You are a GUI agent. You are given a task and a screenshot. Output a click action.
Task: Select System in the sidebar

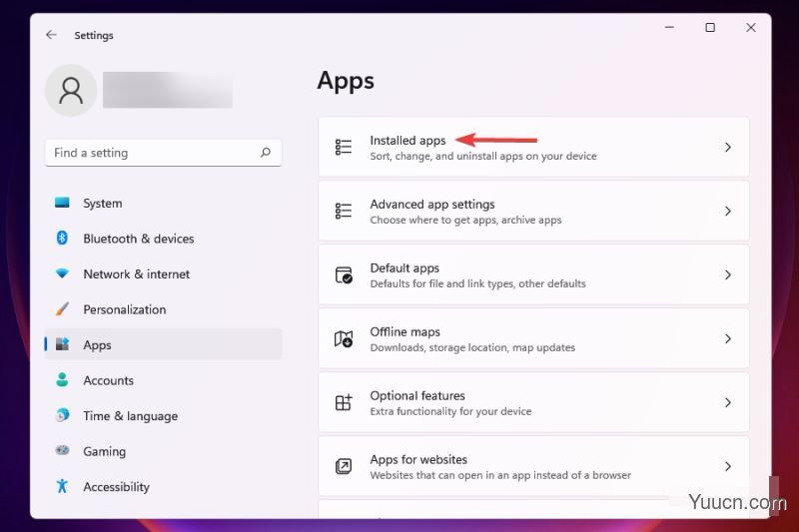[163, 203]
